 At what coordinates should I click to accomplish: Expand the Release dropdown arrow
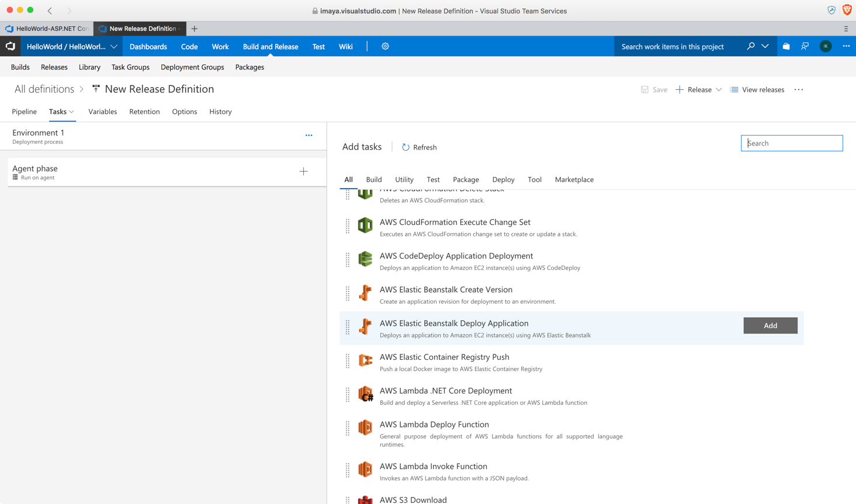coord(719,89)
